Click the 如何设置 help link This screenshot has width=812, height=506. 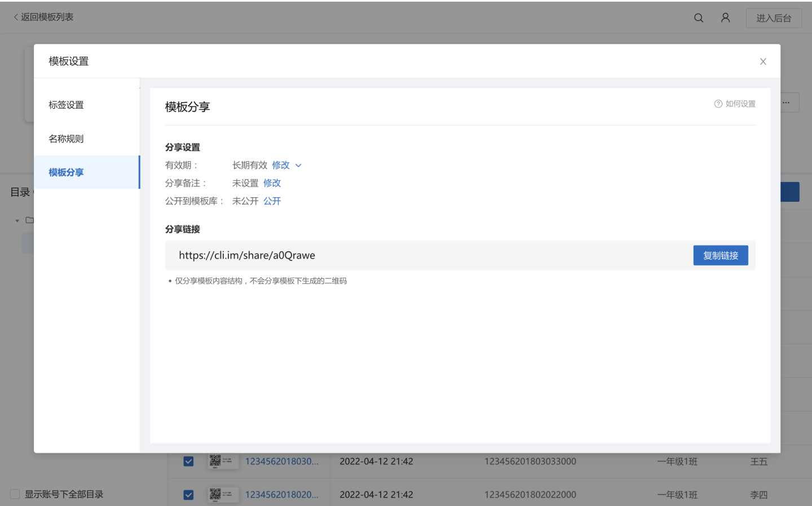(x=735, y=104)
